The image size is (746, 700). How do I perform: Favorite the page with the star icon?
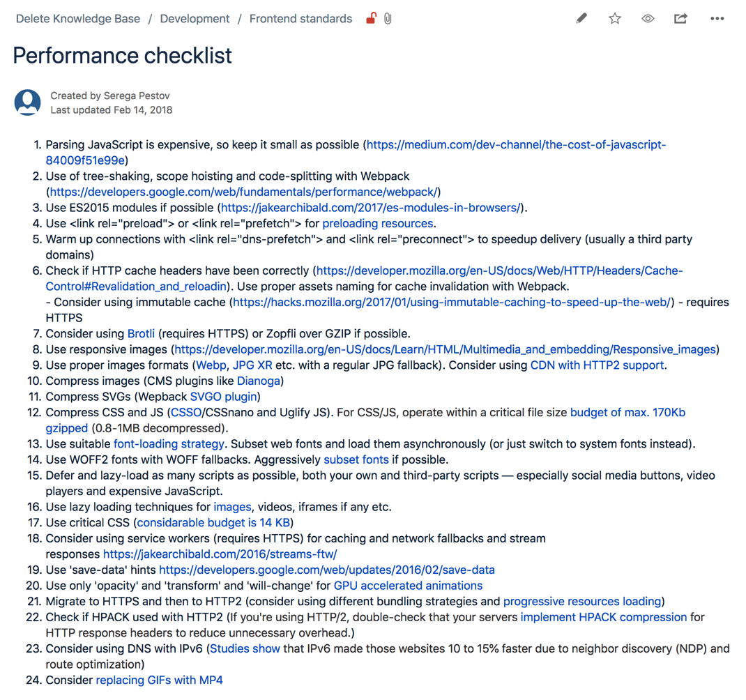tap(614, 18)
